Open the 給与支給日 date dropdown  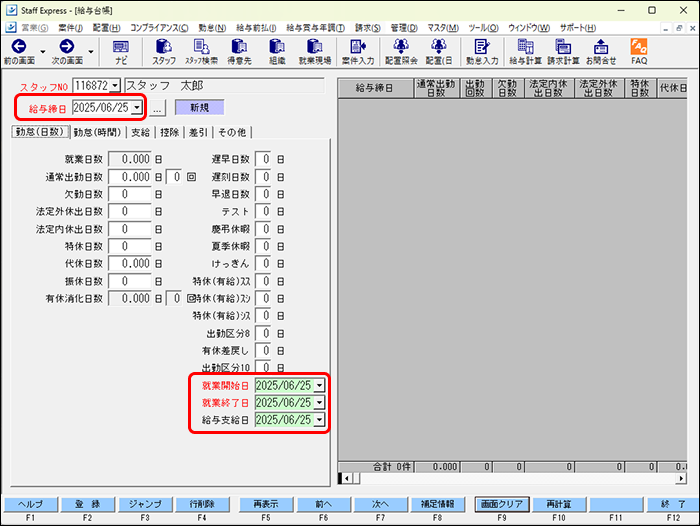(x=319, y=420)
